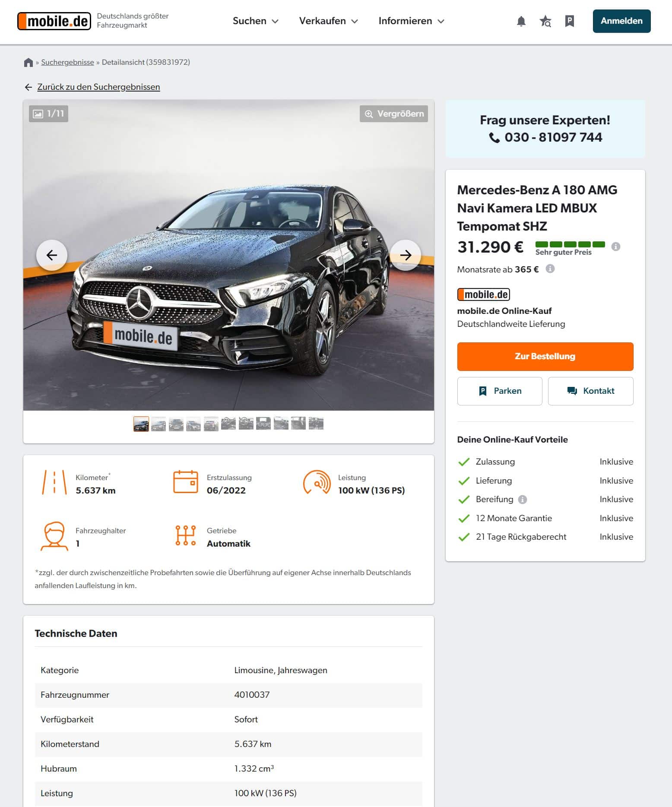The height and width of the screenshot is (807, 672).
Task: Park this vehicle with Parken button
Action: pyautogui.click(x=500, y=391)
